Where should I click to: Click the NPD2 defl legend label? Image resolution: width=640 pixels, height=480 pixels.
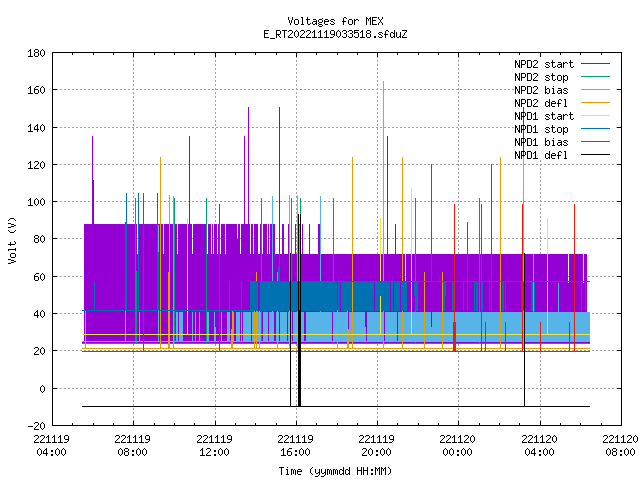(541, 103)
